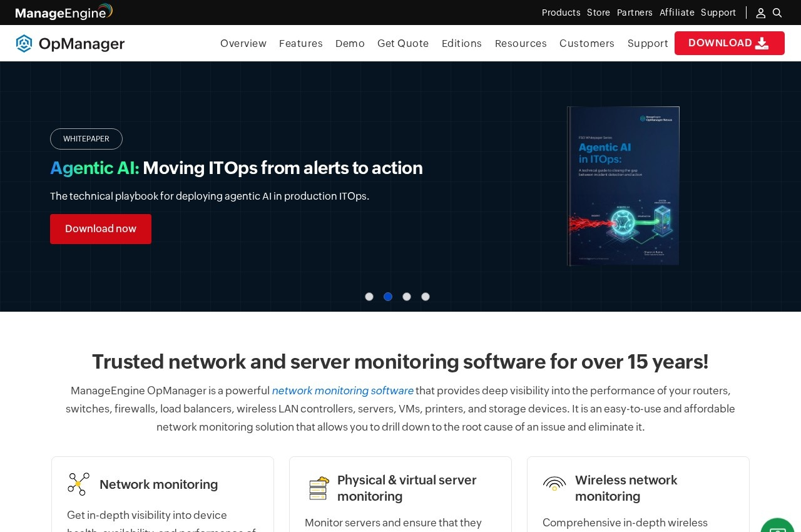801x532 pixels.
Task: Show the fourth carousel slide
Action: point(426,297)
